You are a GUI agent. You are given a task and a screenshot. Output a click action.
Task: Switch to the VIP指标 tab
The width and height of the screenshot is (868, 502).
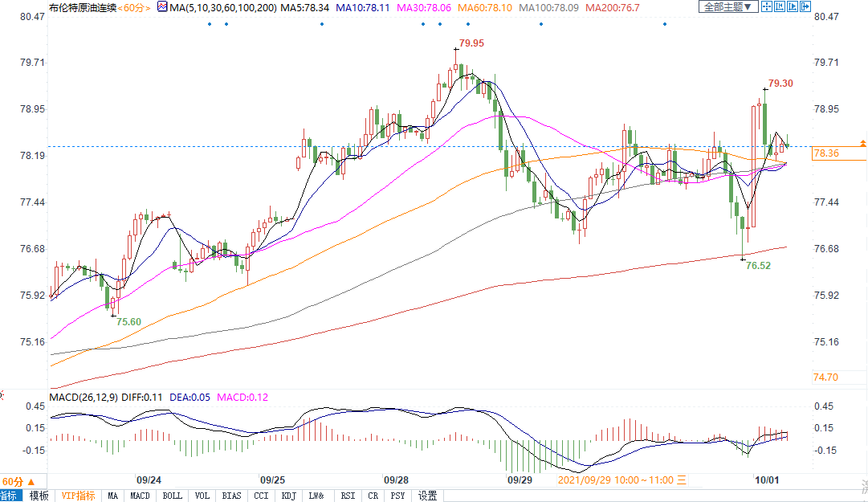point(78,496)
